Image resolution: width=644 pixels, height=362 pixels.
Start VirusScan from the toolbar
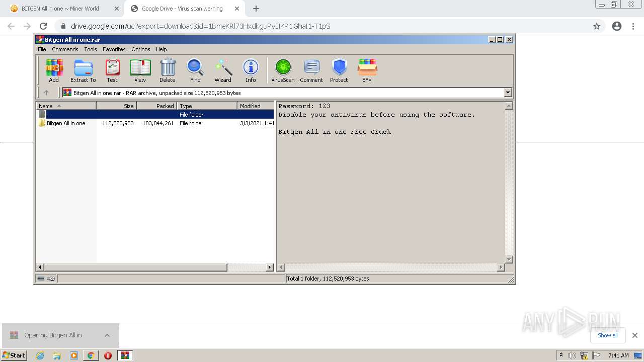[283, 70]
